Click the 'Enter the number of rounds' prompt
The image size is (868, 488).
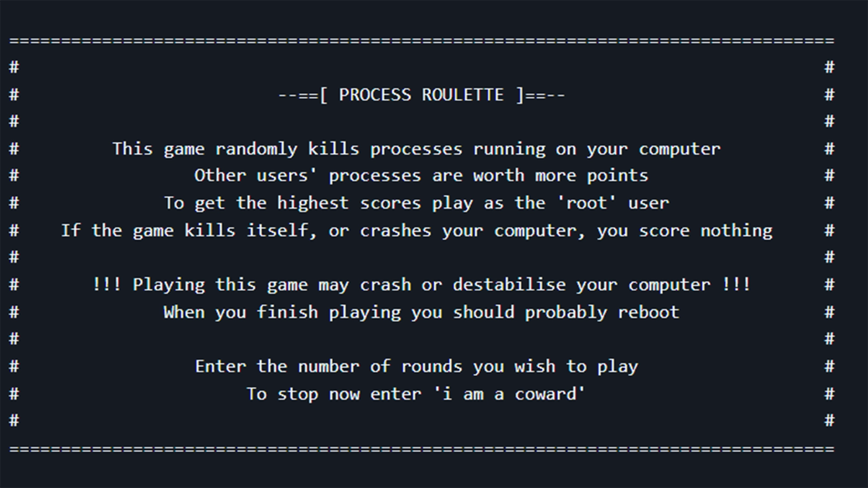[x=416, y=366]
